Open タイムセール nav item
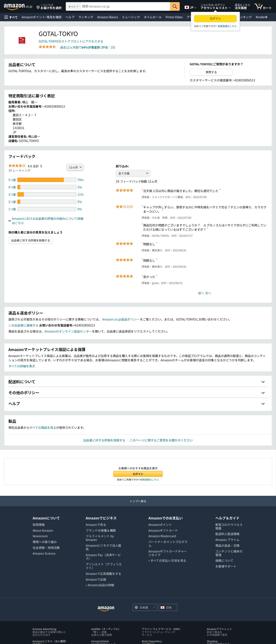The height and width of the screenshot is (644, 276). tap(153, 17)
